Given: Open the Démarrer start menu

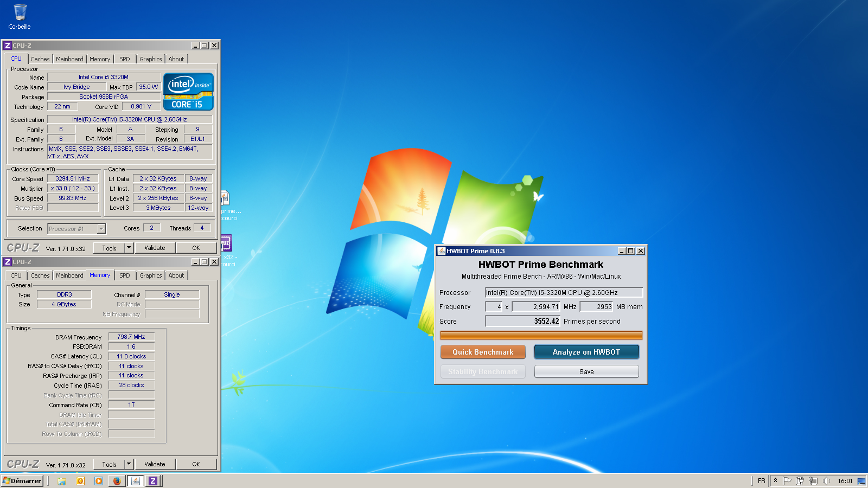Looking at the screenshot, I should coord(22,481).
